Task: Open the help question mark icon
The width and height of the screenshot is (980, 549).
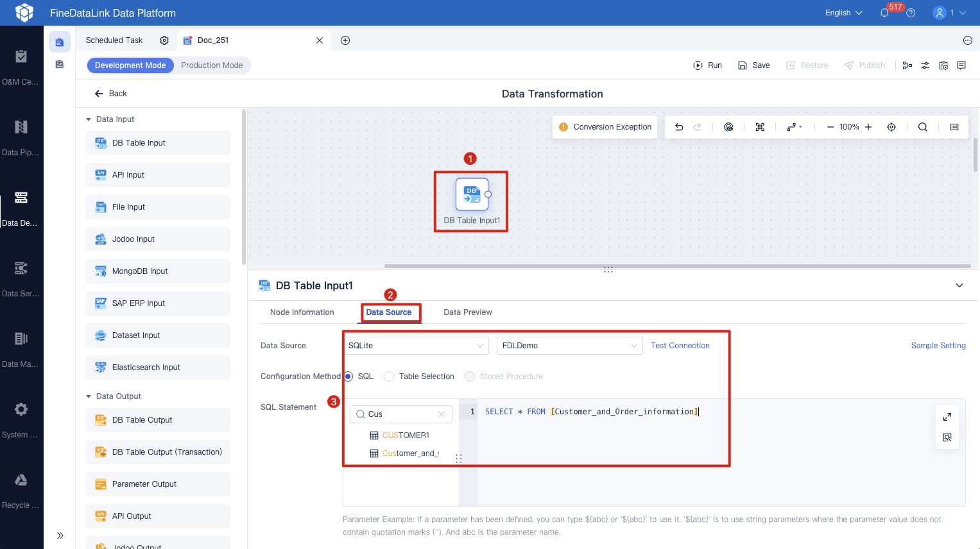Action: click(x=911, y=13)
